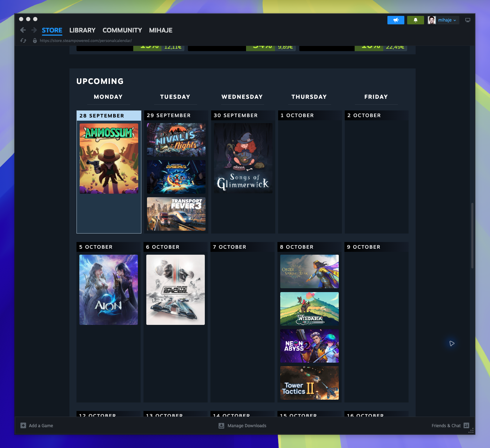Click the window resize grip

tap(471, 431)
